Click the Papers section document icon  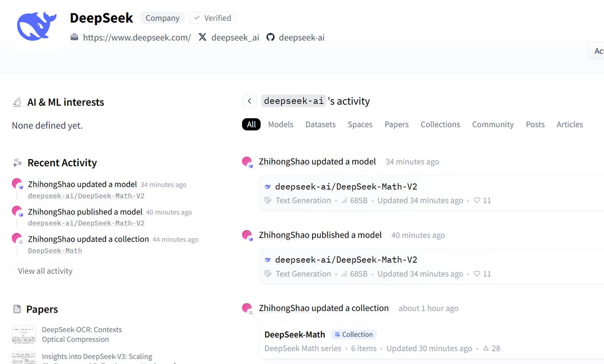(x=18, y=309)
